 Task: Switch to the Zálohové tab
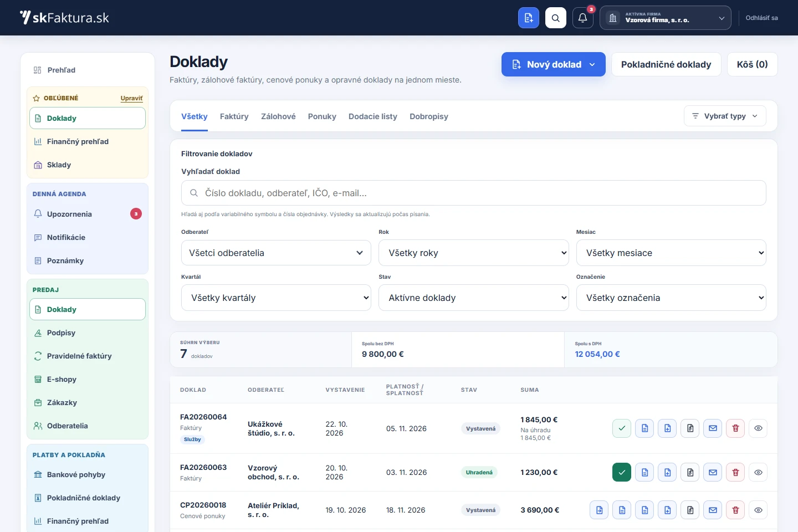pos(278,116)
